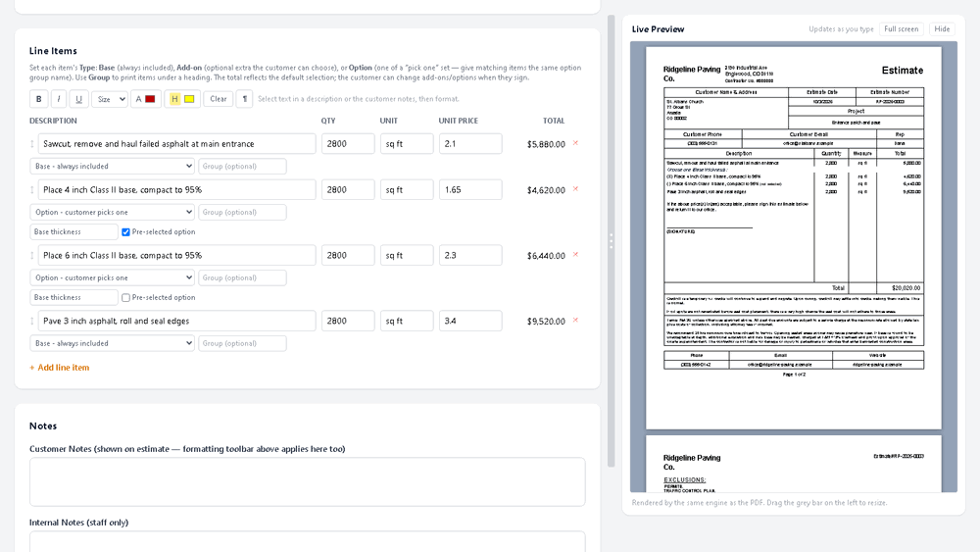
Task: Click into Customer Notes text area
Action: pos(308,481)
